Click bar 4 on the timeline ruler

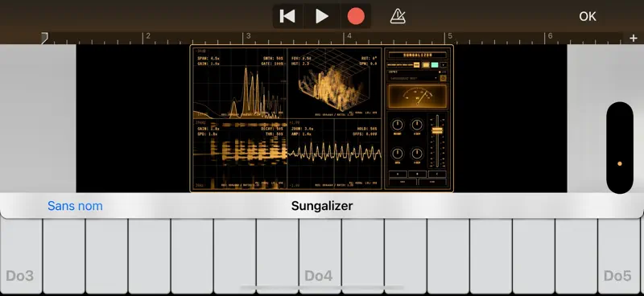pyautogui.click(x=349, y=36)
